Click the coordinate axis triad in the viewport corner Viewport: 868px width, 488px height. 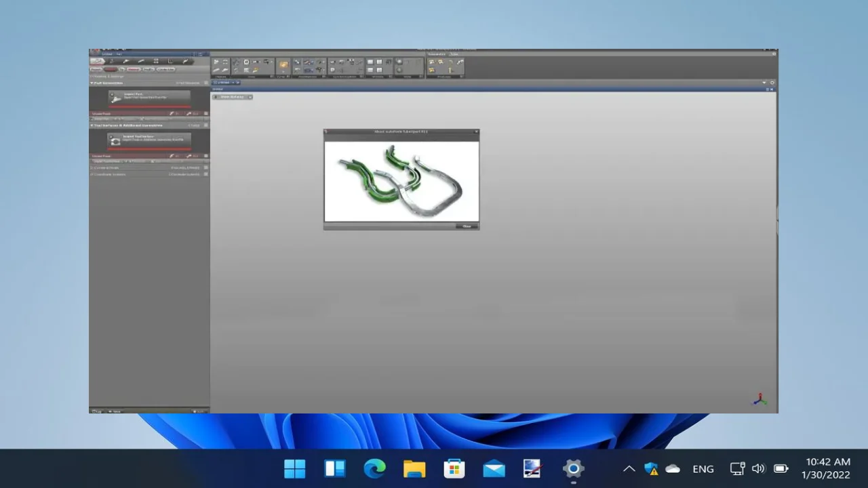[x=760, y=399]
